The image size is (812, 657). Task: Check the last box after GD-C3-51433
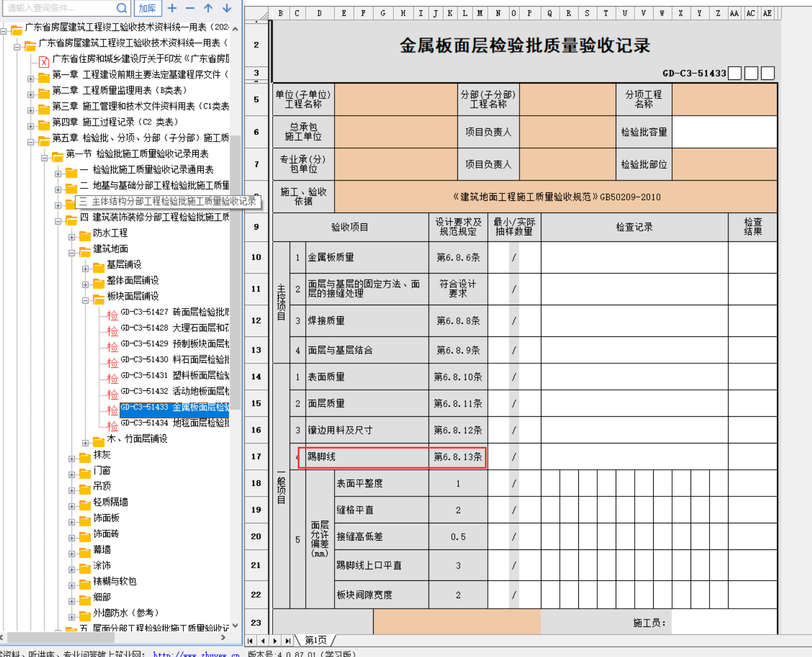(768, 73)
